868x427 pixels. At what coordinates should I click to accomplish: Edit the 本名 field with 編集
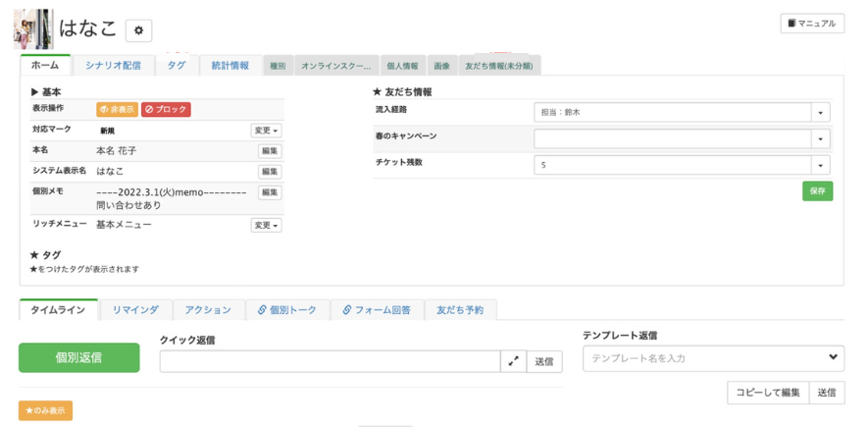click(270, 151)
